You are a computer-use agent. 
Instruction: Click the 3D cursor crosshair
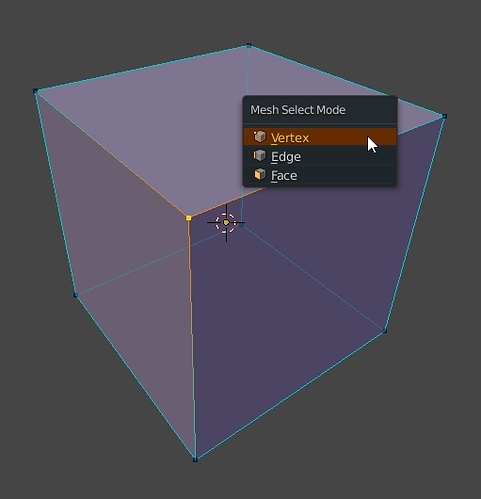click(226, 222)
